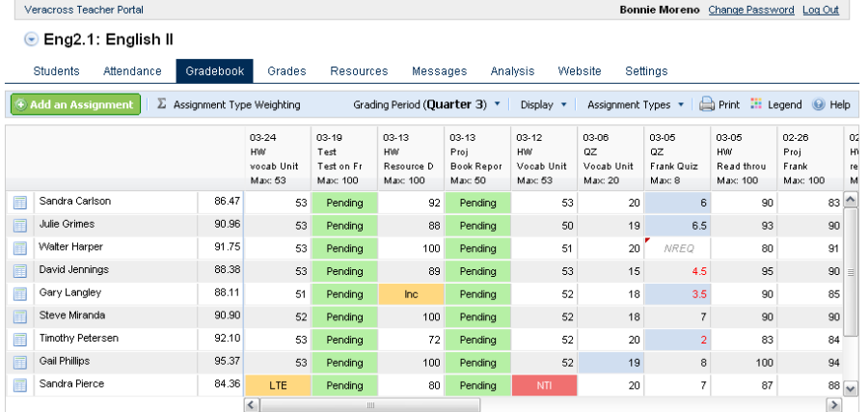This screenshot has height=412, width=868.
Task: Open the Grading Period Quarter 3 dropdown
Action: (427, 104)
